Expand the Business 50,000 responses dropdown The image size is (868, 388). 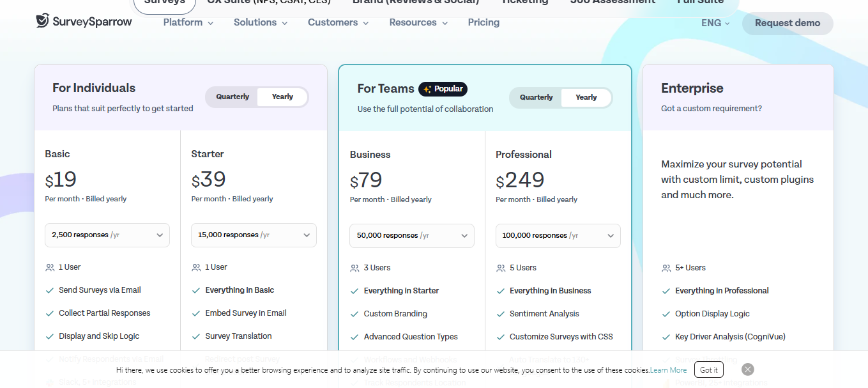click(412, 236)
